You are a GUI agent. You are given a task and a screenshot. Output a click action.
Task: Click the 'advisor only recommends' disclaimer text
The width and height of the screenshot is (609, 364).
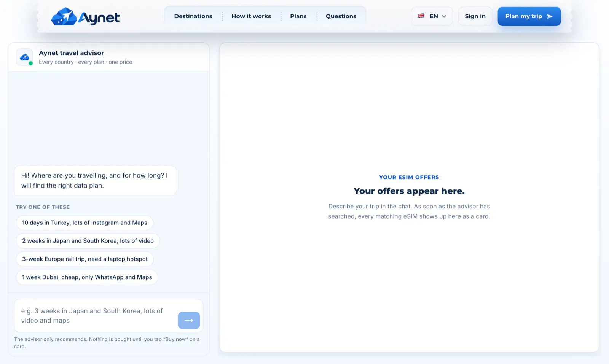[107, 343]
